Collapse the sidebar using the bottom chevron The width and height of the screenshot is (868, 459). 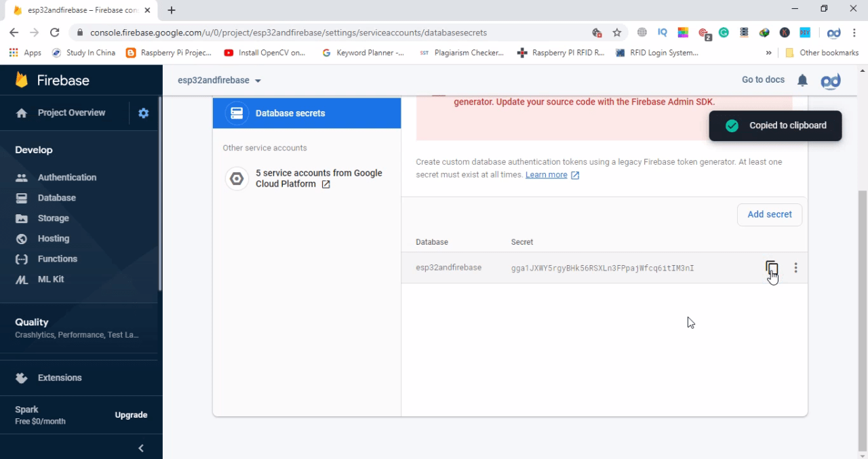click(140, 447)
